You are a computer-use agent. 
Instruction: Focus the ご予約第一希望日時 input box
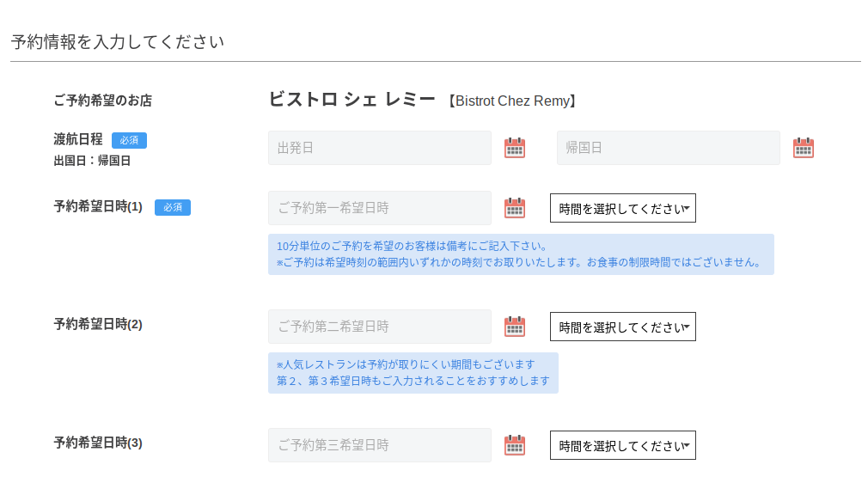pos(380,208)
